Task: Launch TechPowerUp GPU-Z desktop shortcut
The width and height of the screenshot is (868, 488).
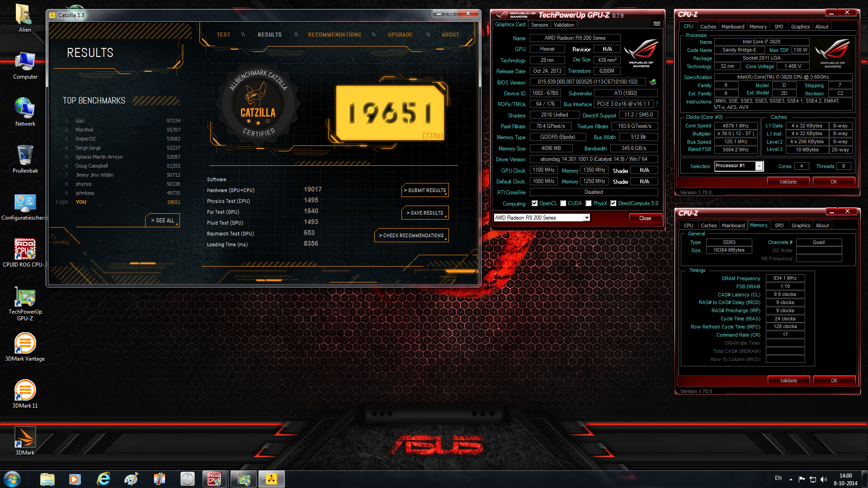Action: (25, 304)
